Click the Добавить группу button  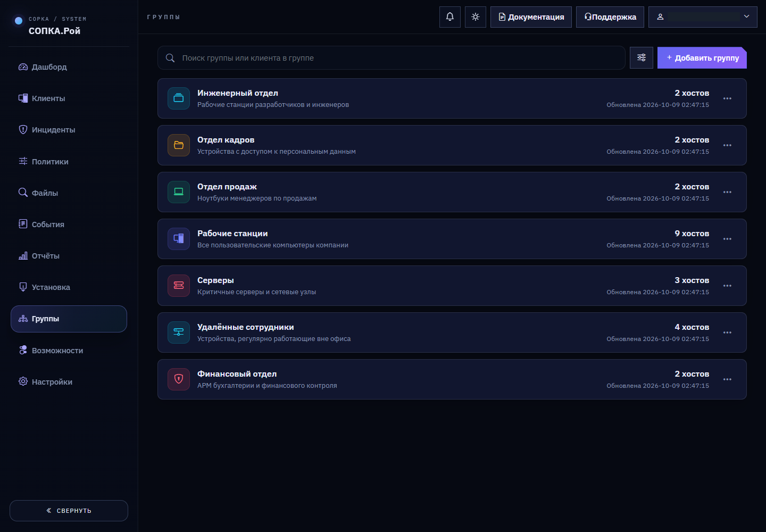pos(702,57)
